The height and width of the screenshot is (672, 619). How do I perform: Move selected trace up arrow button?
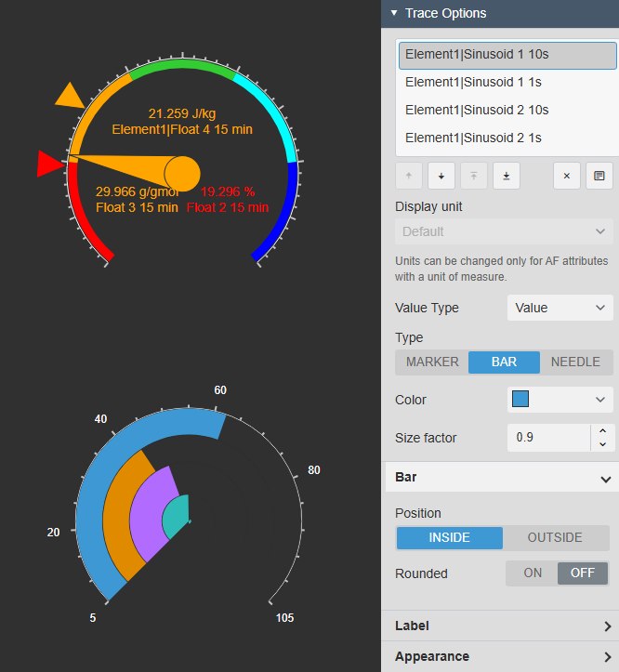pyautogui.click(x=409, y=176)
